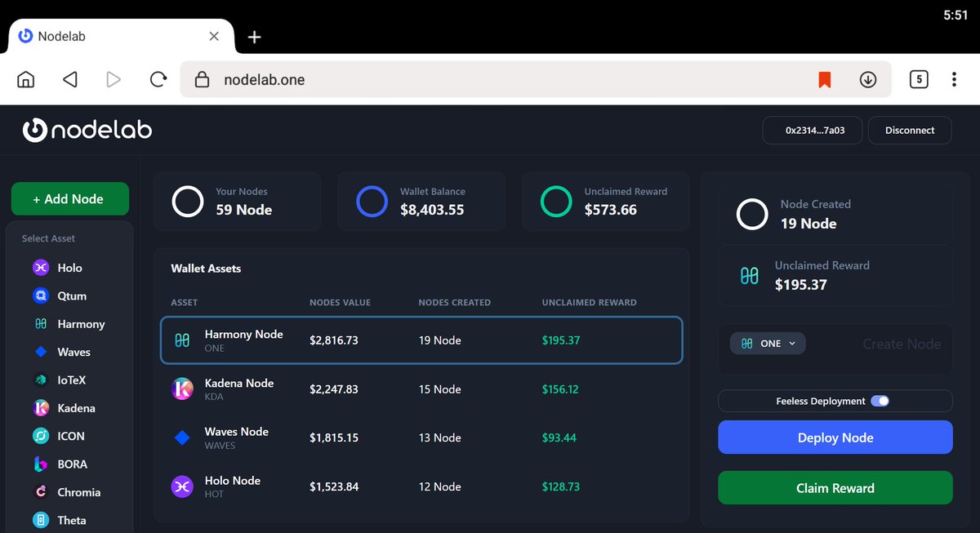Image resolution: width=980 pixels, height=533 pixels.
Task: Click the Kadena Node $2,247.83 value
Action: (334, 389)
